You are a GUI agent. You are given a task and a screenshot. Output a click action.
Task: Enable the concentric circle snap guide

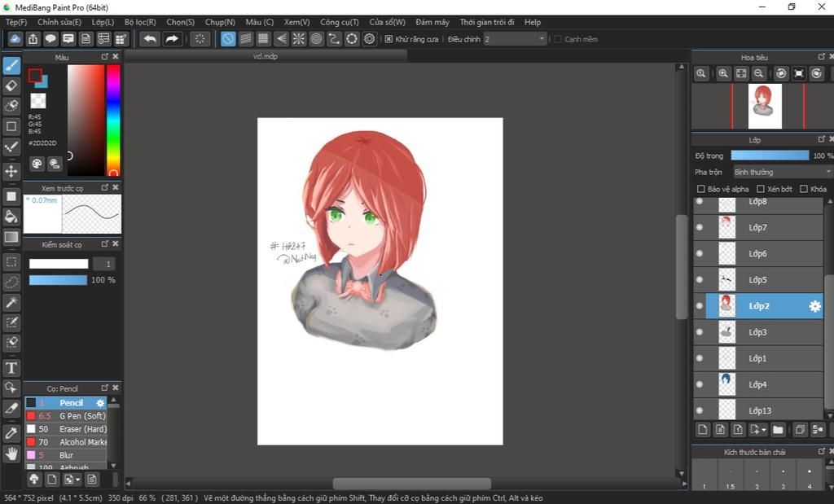[x=317, y=39]
